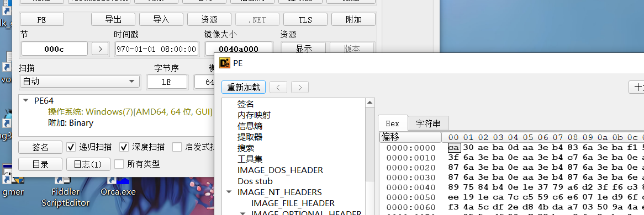Select 签名 in the PE tree
The image size is (644, 215).
(245, 104)
